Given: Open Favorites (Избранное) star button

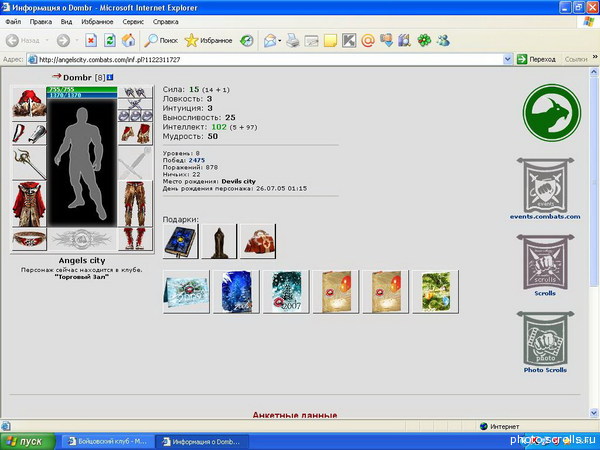Looking at the screenshot, I should [209, 40].
